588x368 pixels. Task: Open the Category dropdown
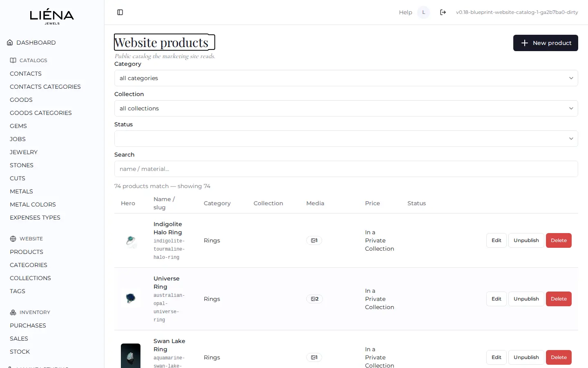coord(346,78)
